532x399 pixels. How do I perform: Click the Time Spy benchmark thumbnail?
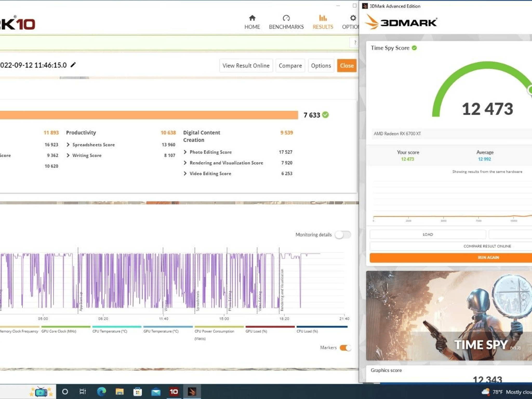tap(449, 315)
